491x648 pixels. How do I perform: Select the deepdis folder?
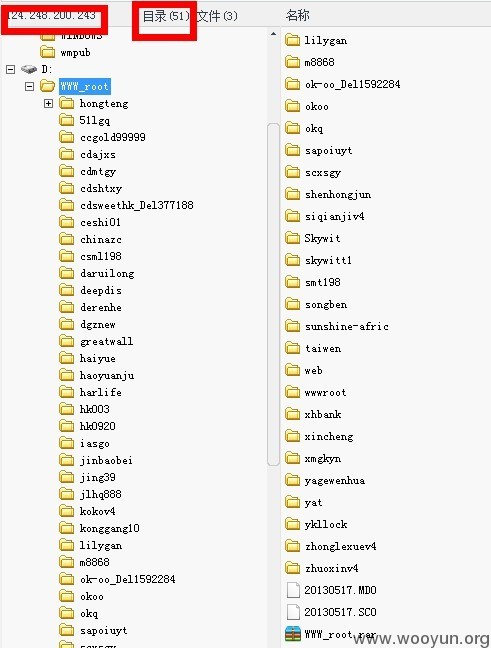(x=101, y=290)
